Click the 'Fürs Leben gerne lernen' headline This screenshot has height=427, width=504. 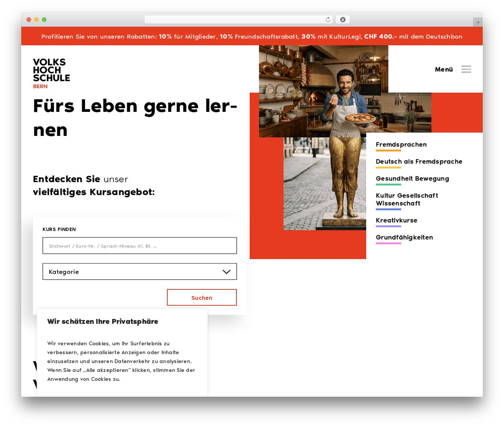point(135,118)
